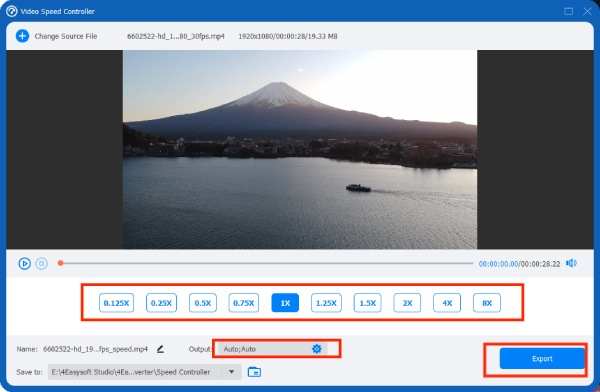The image size is (600, 392).
Task: Set playback speed to 1.5X
Action: (367, 303)
